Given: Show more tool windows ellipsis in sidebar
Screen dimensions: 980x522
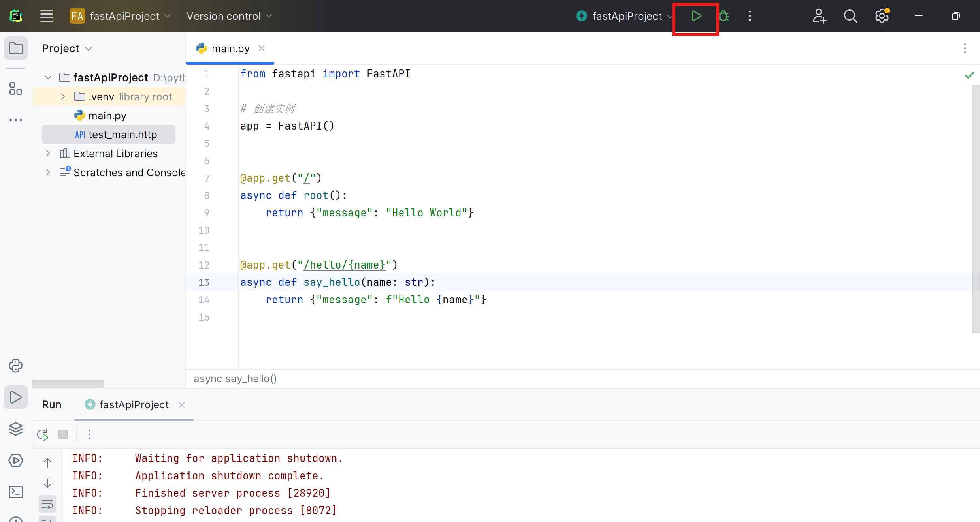Looking at the screenshot, I should 16,120.
